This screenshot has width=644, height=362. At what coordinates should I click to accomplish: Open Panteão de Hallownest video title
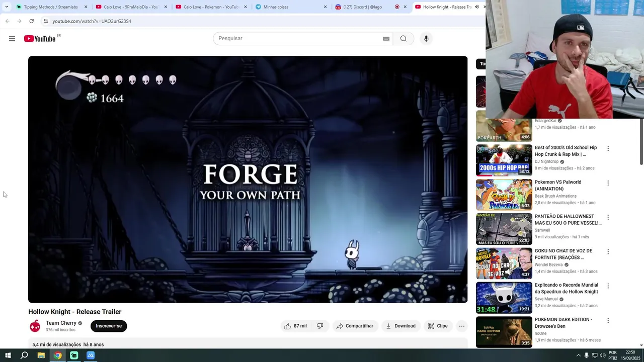568,220
